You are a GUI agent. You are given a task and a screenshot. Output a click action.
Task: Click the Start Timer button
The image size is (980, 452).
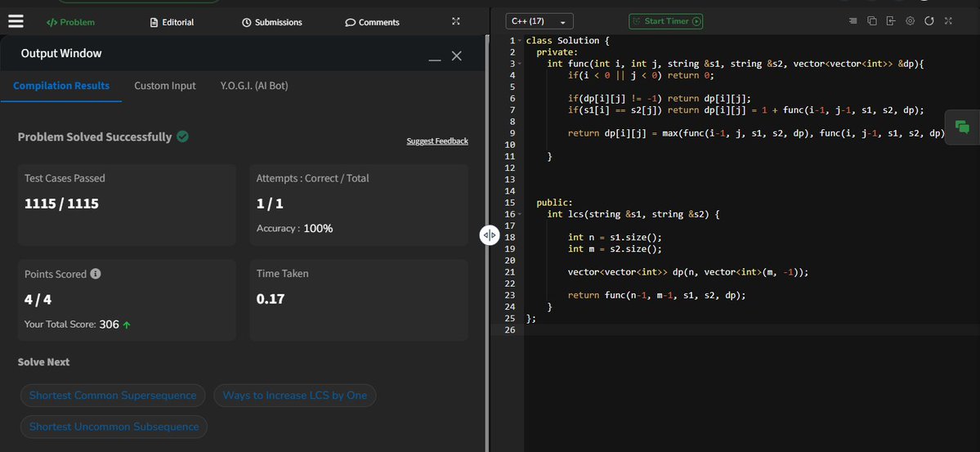pyautogui.click(x=665, y=21)
